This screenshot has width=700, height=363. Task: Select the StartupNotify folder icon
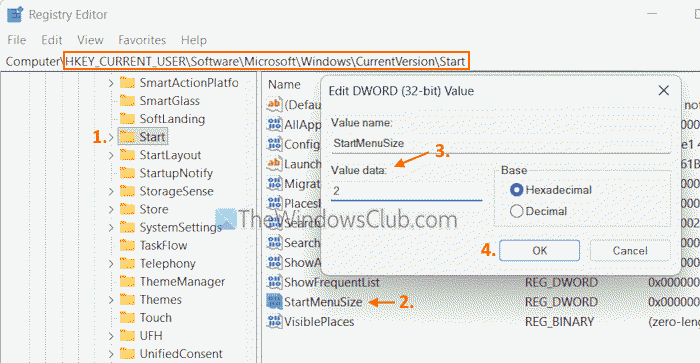coord(127,173)
